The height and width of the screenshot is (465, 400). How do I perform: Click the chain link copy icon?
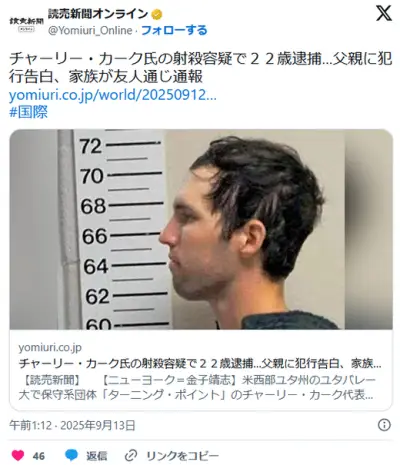[131, 455]
